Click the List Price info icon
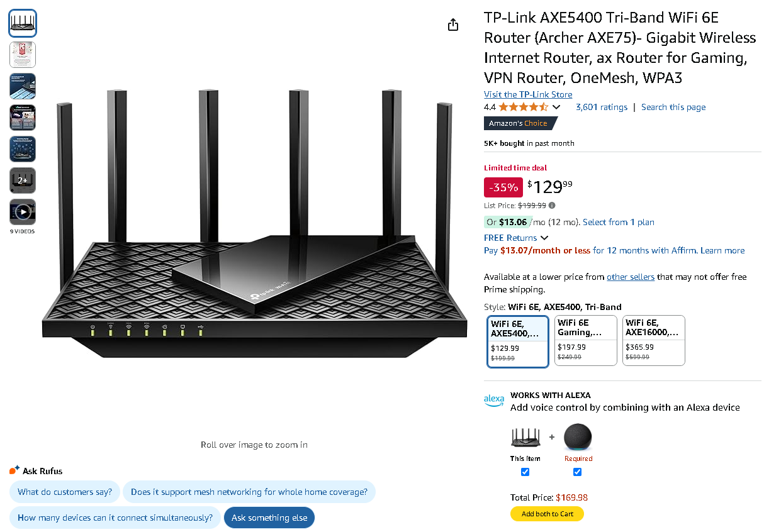The width and height of the screenshot is (764, 532). pyautogui.click(x=552, y=206)
